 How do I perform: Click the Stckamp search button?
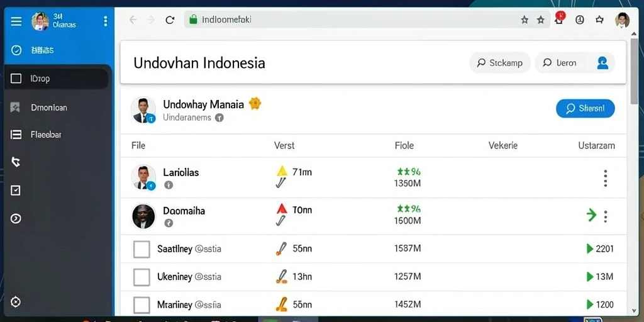[499, 63]
